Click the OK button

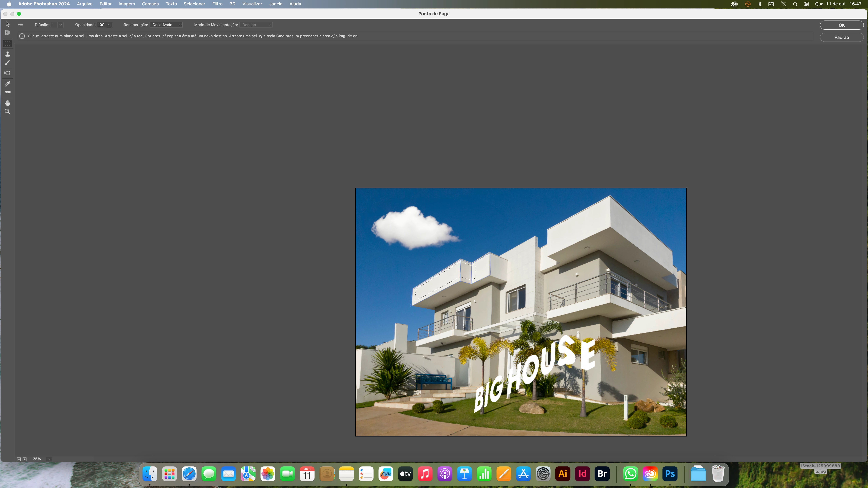coord(841,25)
